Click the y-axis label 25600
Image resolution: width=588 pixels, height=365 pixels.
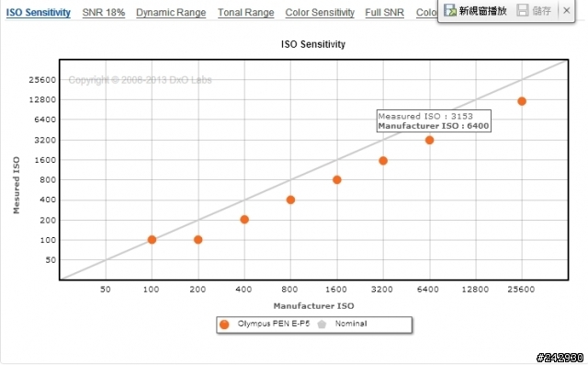click(42, 80)
